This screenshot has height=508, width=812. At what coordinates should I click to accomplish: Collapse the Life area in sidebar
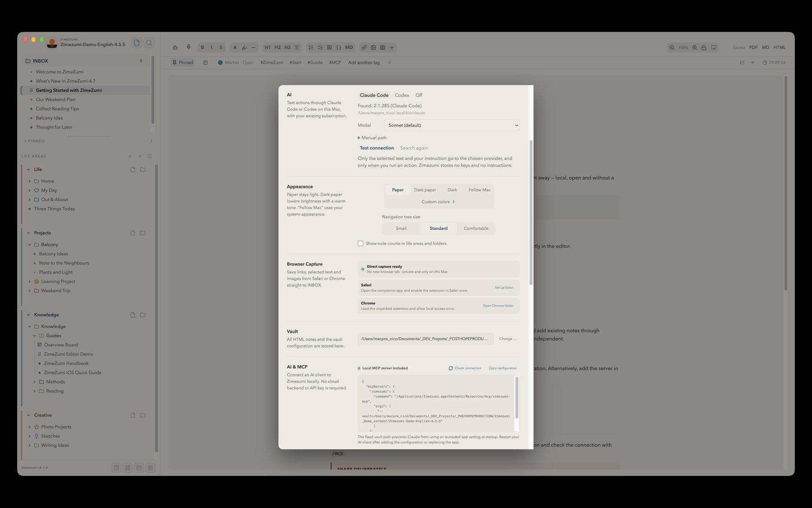[28, 169]
